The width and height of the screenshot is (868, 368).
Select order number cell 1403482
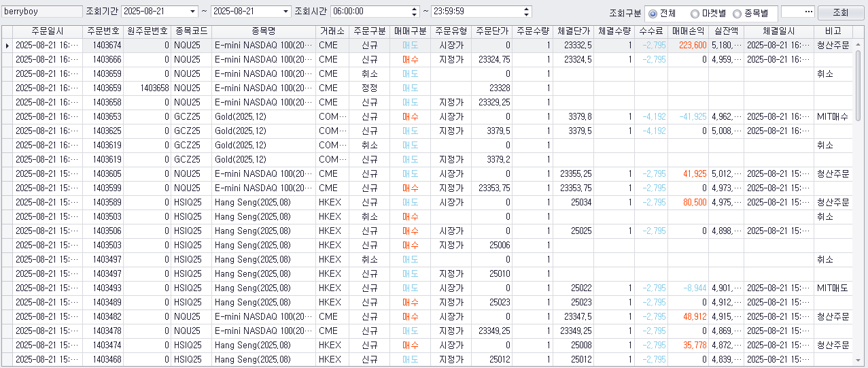click(103, 316)
